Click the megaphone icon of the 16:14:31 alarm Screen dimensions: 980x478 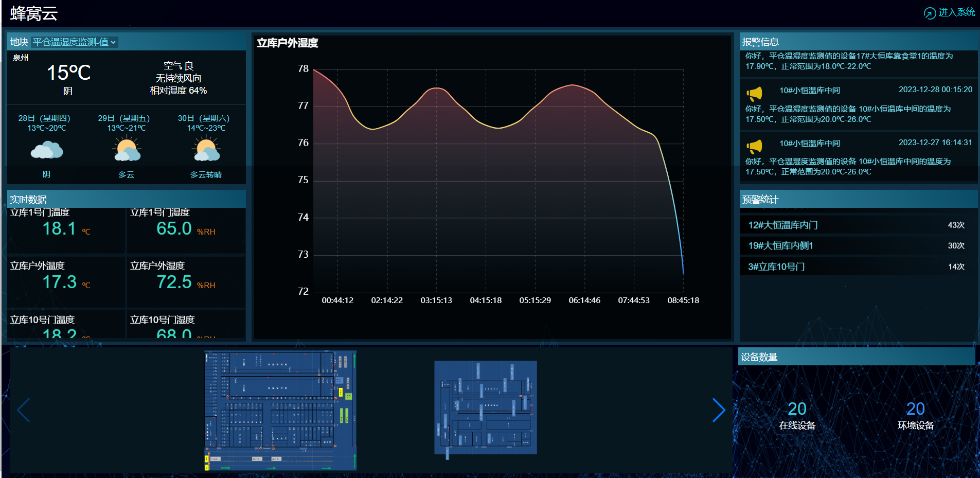[x=754, y=147]
